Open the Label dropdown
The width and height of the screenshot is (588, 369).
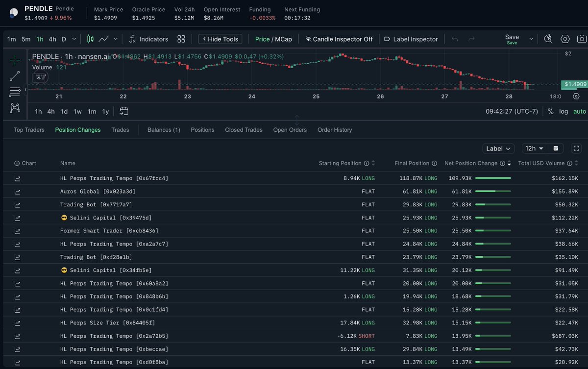pos(498,148)
